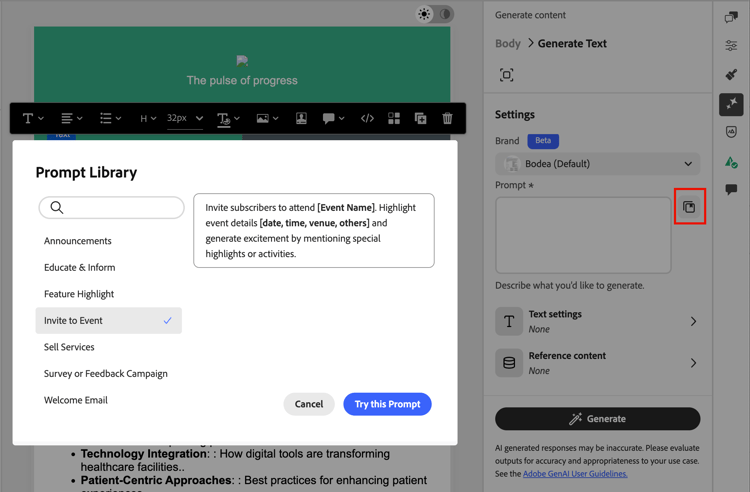Screen dimensions: 750x492
Task: Open the brand alignment shield icon in right rail
Action: (x=731, y=132)
